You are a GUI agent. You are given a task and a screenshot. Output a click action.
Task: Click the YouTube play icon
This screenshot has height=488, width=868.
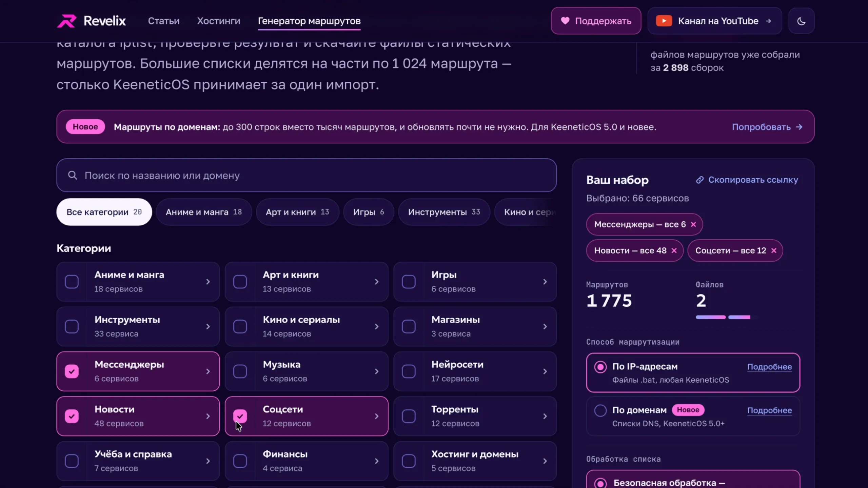click(664, 21)
